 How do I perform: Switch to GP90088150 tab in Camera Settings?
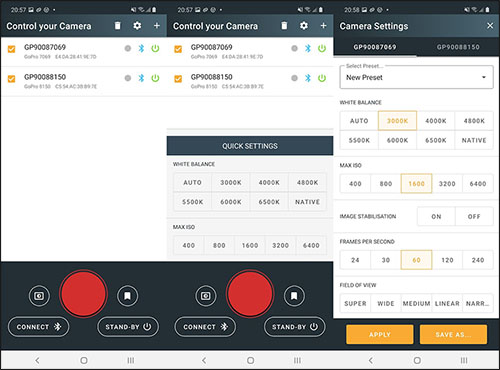(x=458, y=47)
